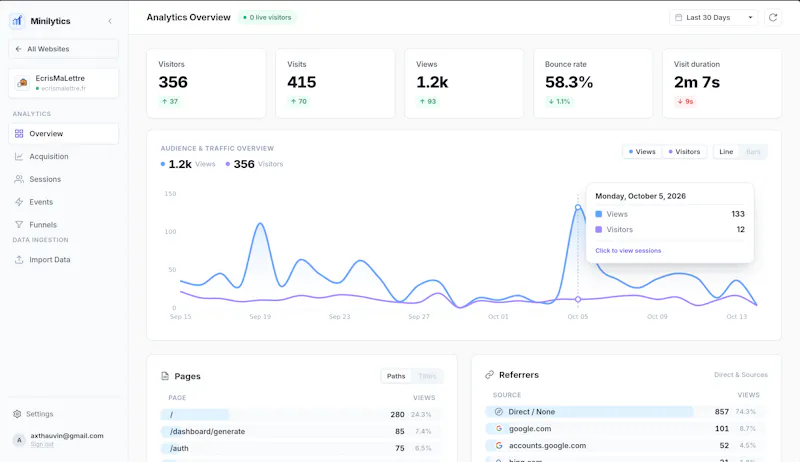This screenshot has width=800, height=462.
Task: Select the EcrisMaLettre website card
Action: 64,83
